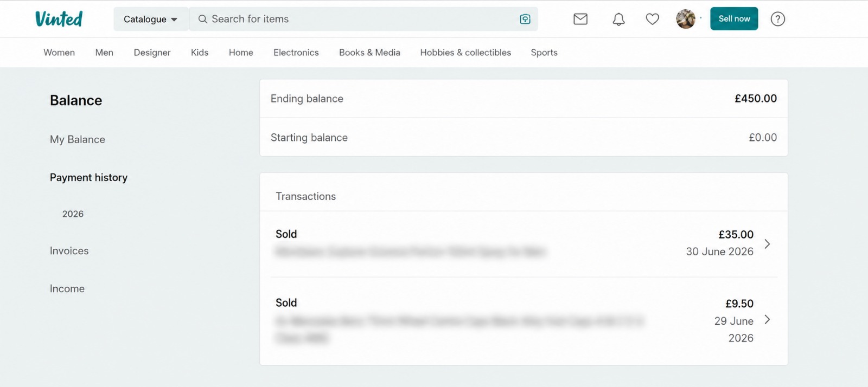Open the Electronics category menu
The image size is (868, 387).
point(296,53)
